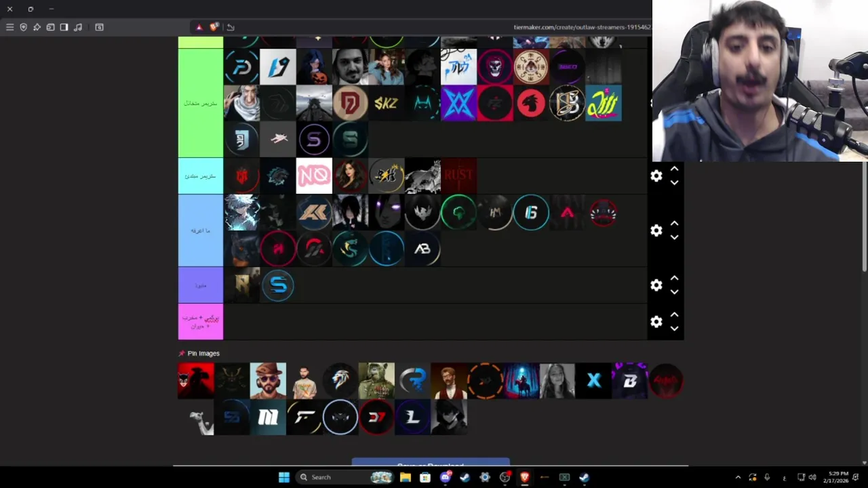868x488 pixels.
Task: Toggle the browser sidebar panel icon
Action: [x=64, y=27]
